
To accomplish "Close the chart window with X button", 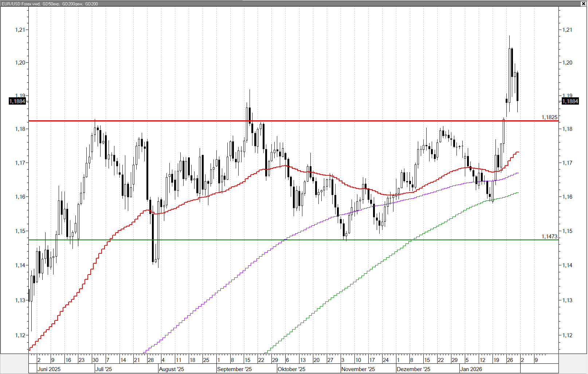I will (583, 4).
